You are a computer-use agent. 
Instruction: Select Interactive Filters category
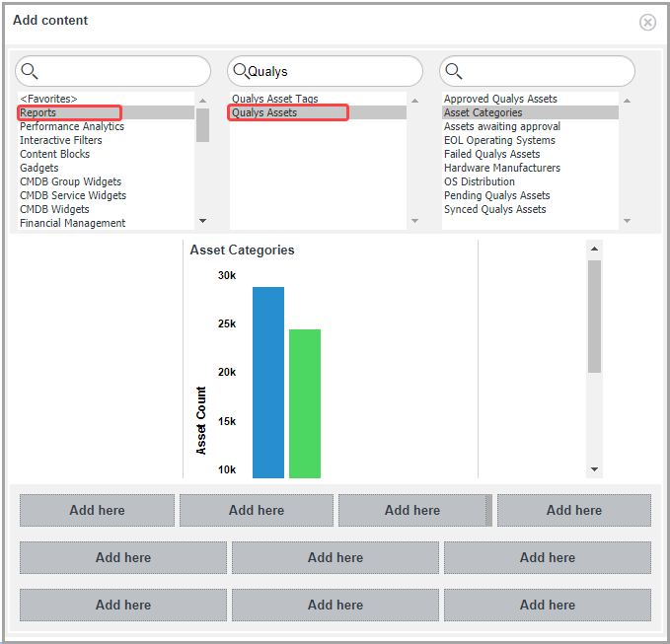point(106,140)
